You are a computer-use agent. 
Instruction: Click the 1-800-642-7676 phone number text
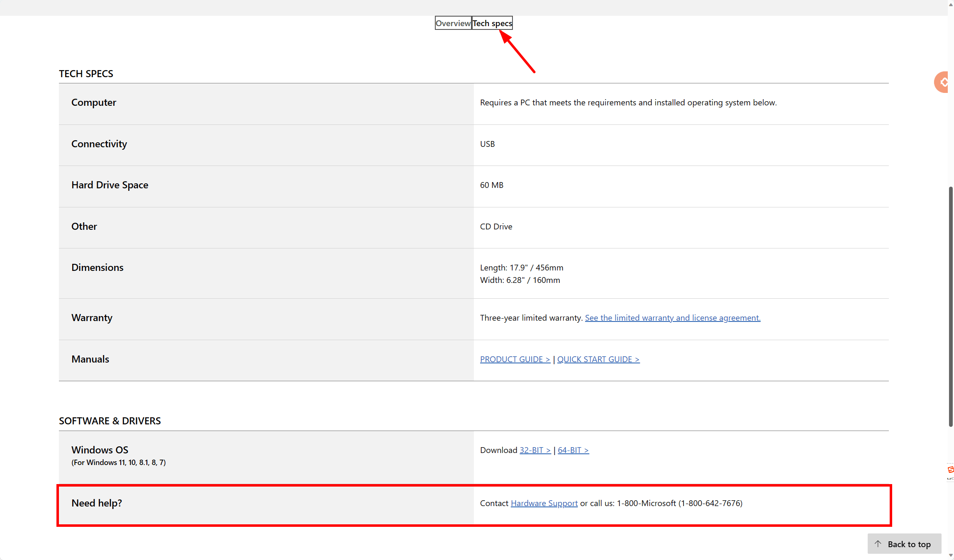point(710,503)
